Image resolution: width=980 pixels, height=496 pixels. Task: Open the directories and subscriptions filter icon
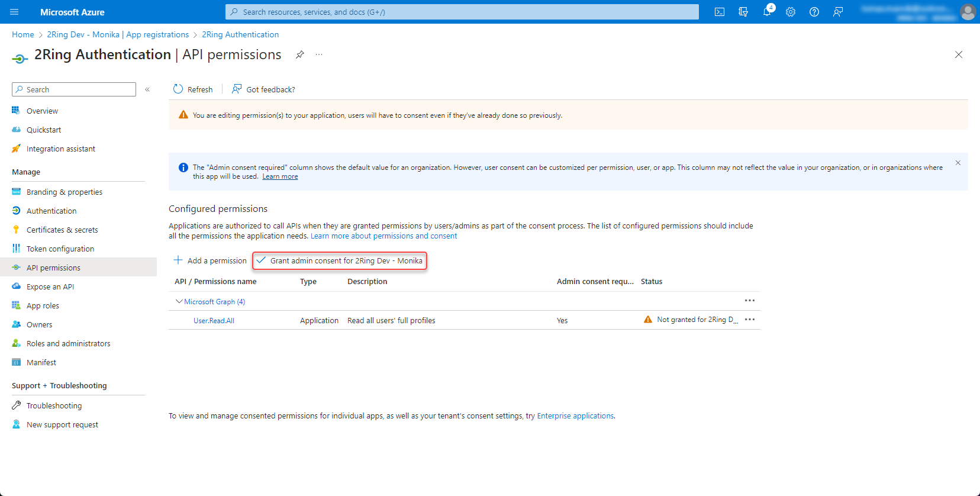[743, 12]
